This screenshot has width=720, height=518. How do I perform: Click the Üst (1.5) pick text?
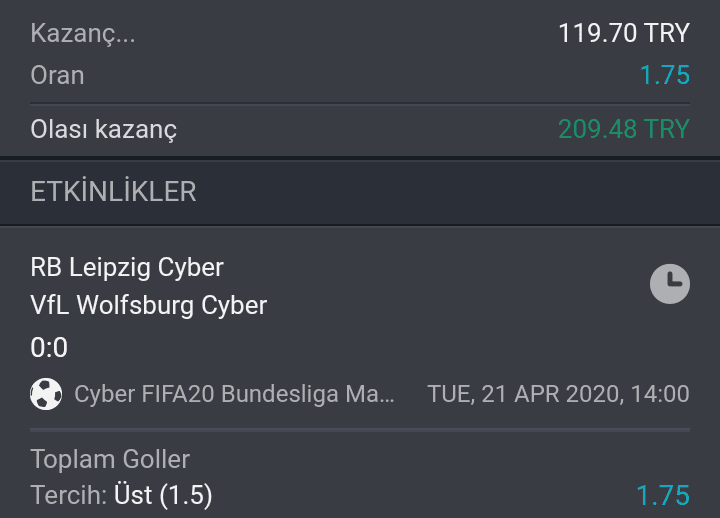(163, 495)
